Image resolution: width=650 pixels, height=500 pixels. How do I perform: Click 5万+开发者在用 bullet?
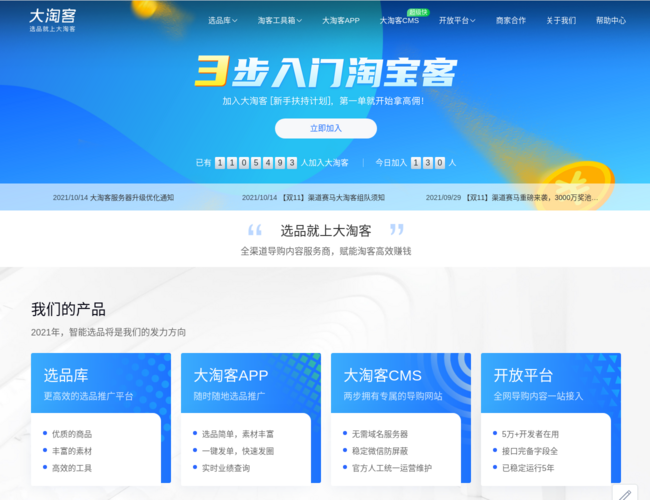point(530,434)
